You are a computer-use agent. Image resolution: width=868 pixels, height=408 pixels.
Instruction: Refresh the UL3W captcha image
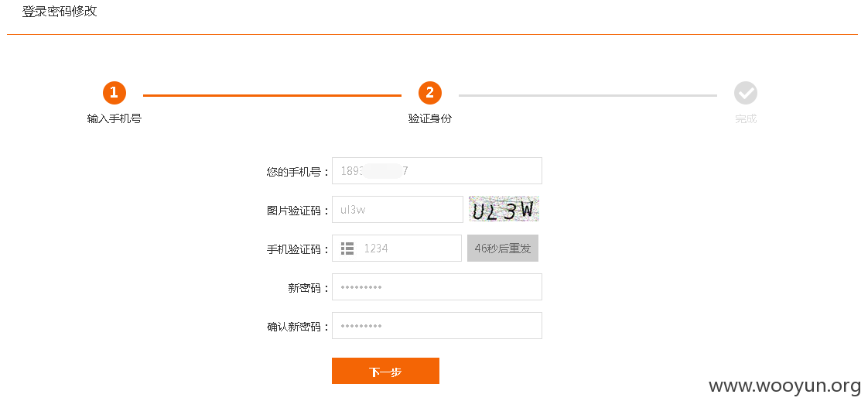coord(504,209)
